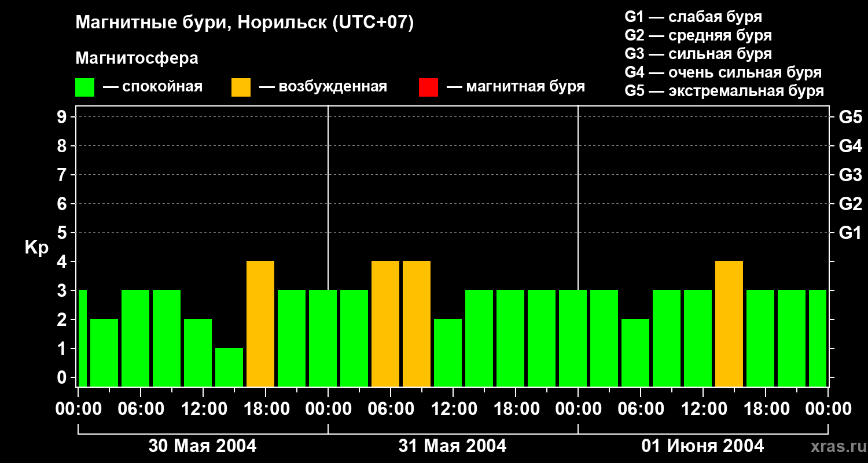Select the chart title 'Магнитные бури, Норильск (UTC+07)'
Image resolution: width=868 pixels, height=463 pixels.
pyautogui.click(x=245, y=23)
